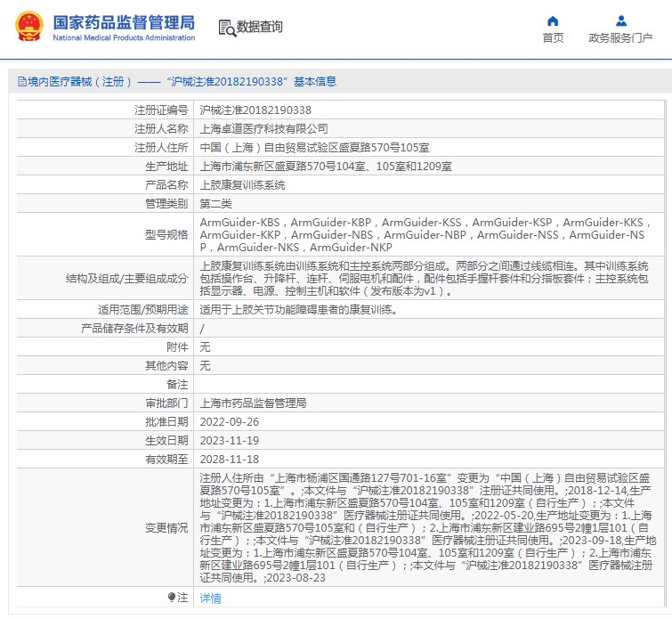Click the 适用范围/预期用途 label

pyautogui.click(x=143, y=309)
